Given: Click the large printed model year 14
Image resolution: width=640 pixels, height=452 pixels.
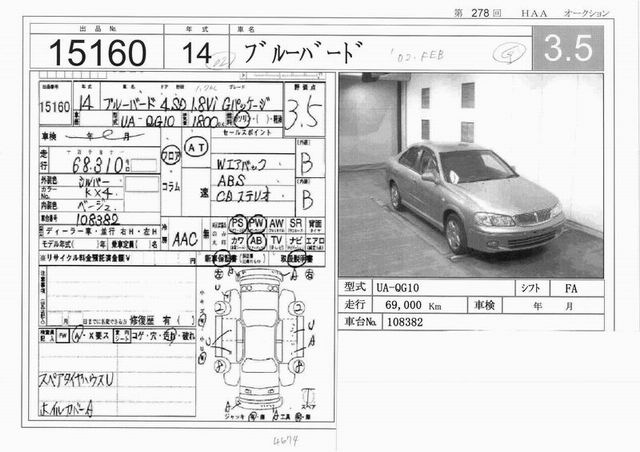Looking at the screenshot, I should [197, 53].
